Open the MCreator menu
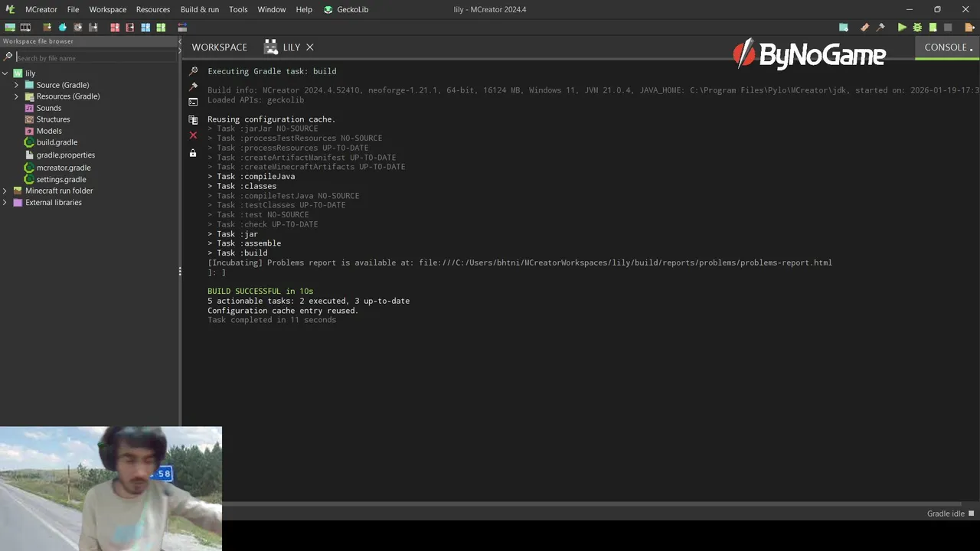980x551 pixels. coord(41,9)
